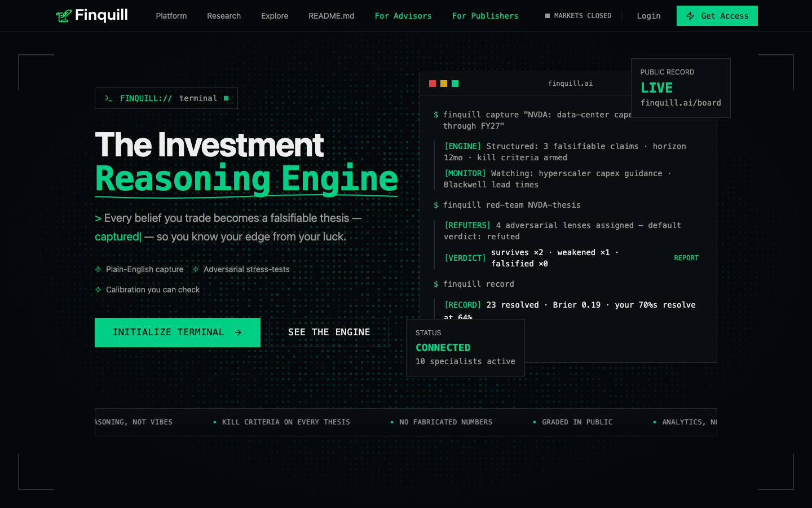Click the red window dot in terminal

[433, 84]
